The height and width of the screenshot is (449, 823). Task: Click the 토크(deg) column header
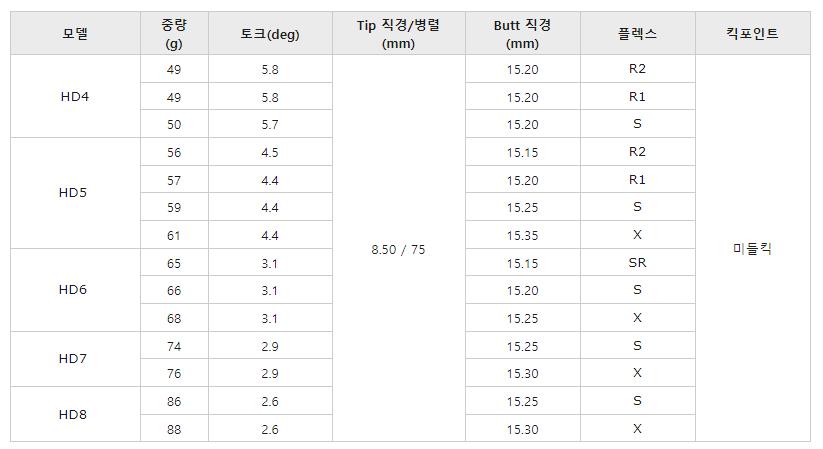point(270,34)
